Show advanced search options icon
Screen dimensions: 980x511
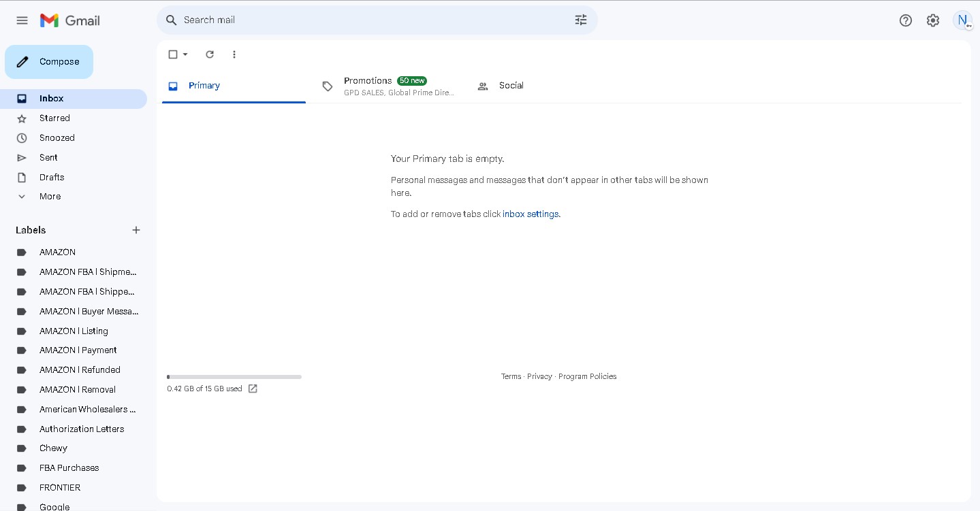pyautogui.click(x=581, y=20)
